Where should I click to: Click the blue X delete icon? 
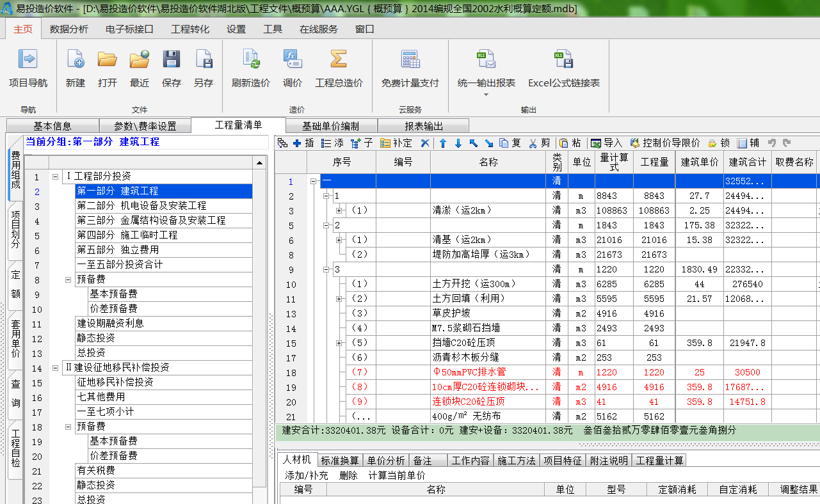(x=425, y=143)
